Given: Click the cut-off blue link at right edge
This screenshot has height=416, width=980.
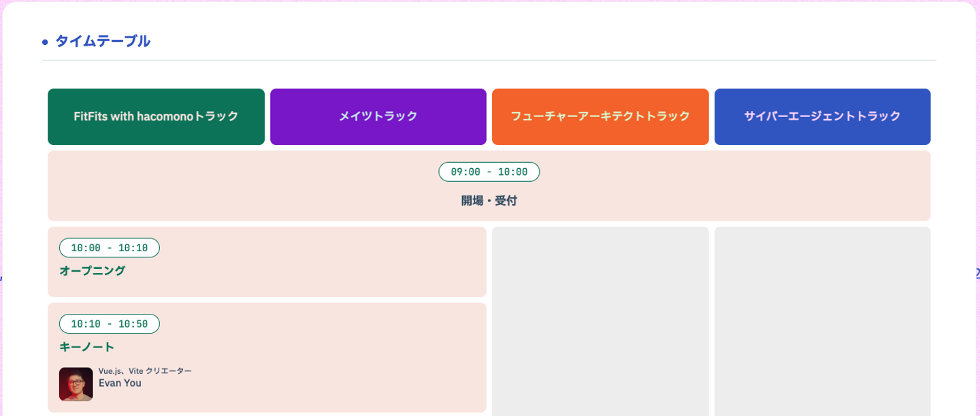Looking at the screenshot, I should point(977,273).
